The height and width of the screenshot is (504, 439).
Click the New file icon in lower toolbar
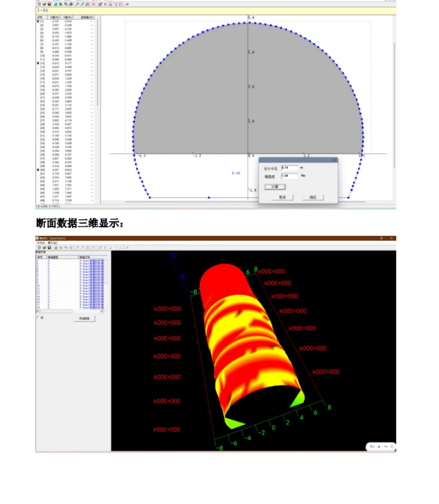pyautogui.click(x=38, y=247)
